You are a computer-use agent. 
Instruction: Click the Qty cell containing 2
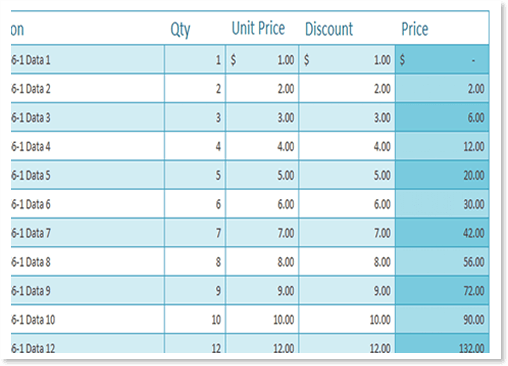tap(195, 89)
